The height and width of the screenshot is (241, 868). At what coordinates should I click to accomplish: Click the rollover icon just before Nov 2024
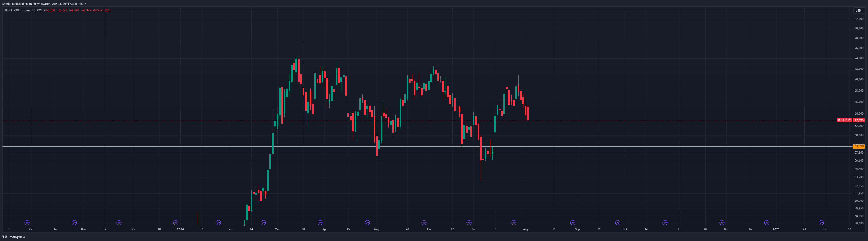[x=665, y=223]
